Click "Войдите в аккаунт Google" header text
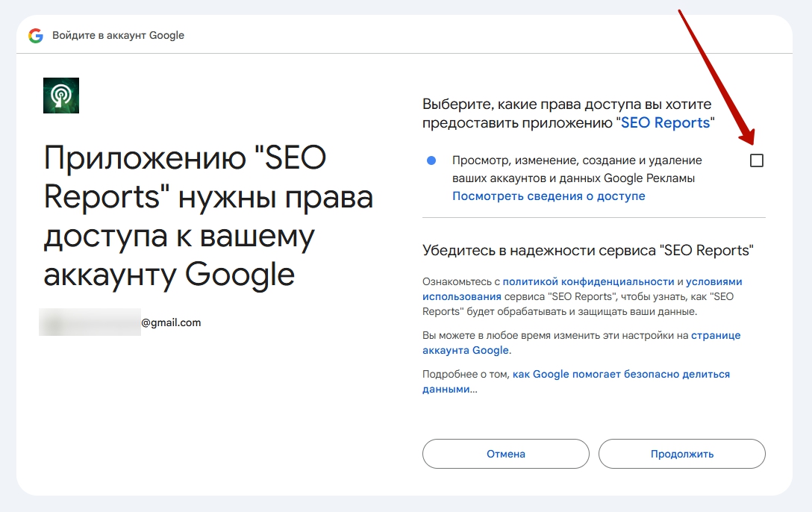Image resolution: width=812 pixels, height=512 pixels. point(118,35)
